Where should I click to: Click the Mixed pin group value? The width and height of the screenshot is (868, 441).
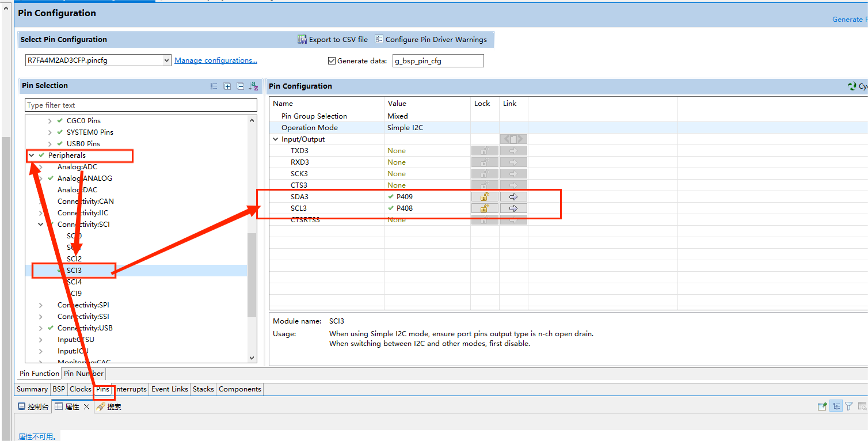coord(398,116)
